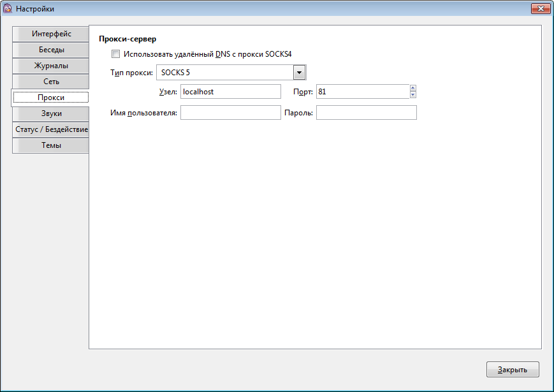Go to Статус / Бездействие tab

51,129
